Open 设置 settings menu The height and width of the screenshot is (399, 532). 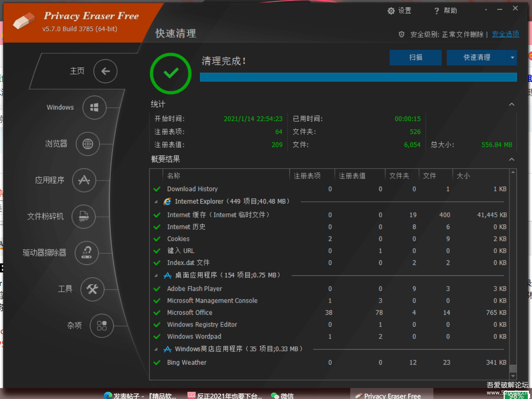pyautogui.click(x=399, y=11)
